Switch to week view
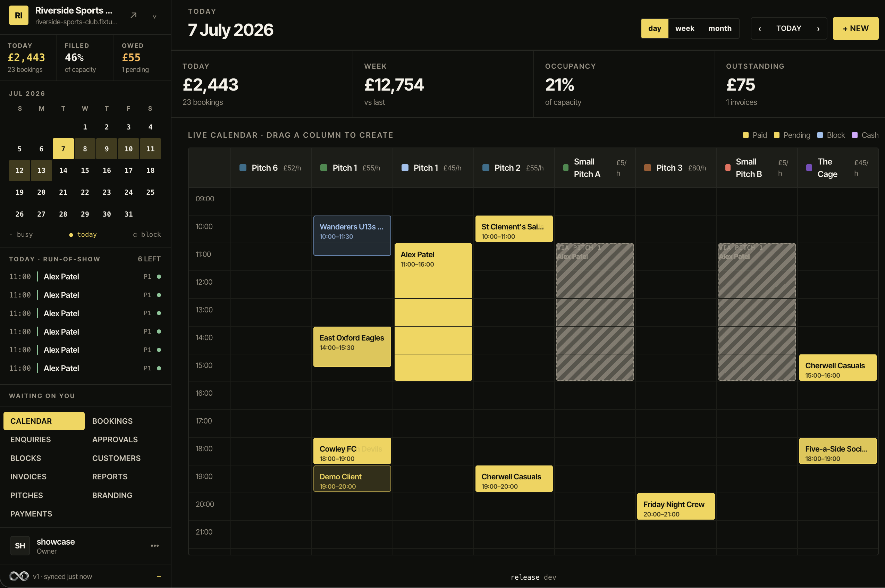This screenshot has height=588, width=885. [684, 28]
